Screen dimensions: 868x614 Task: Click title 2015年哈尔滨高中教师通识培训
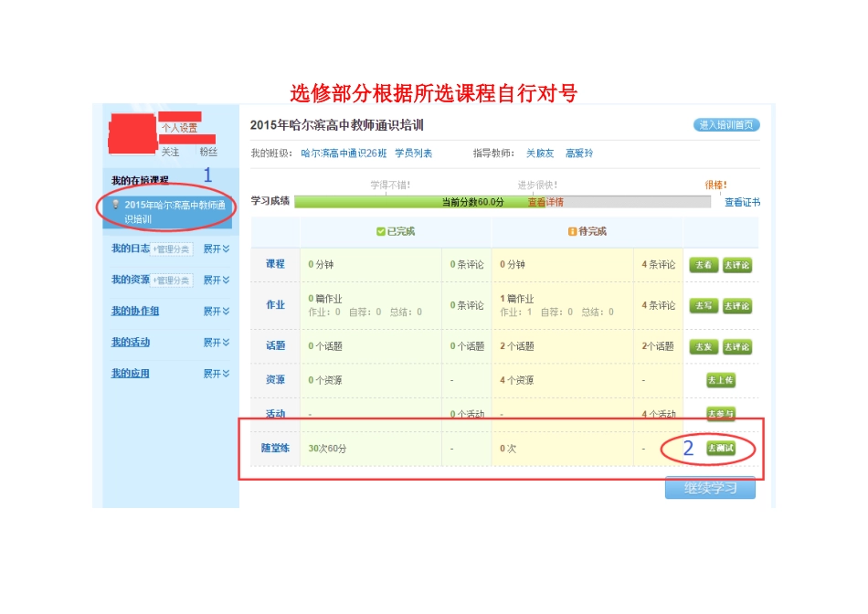pos(336,125)
